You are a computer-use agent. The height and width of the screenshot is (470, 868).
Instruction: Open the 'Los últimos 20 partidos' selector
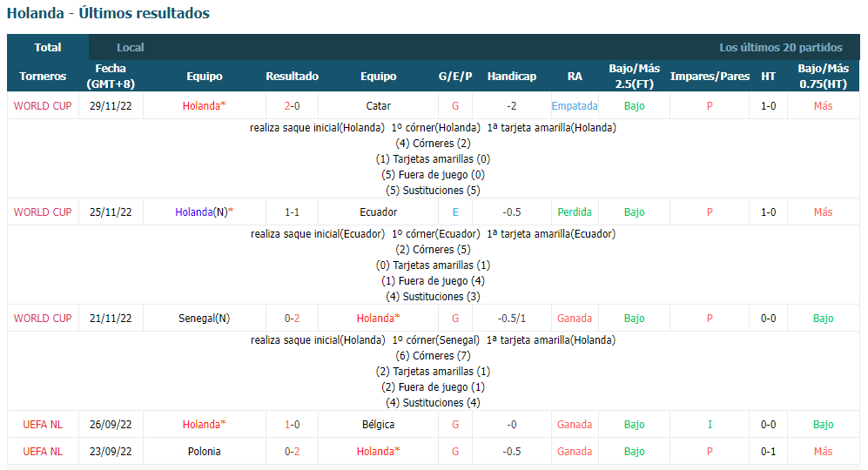(781, 48)
